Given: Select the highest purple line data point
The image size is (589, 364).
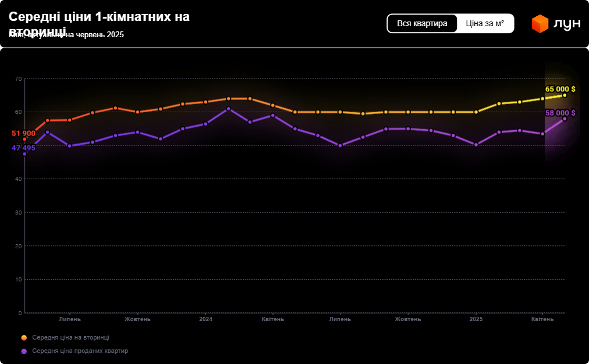Looking at the screenshot, I should 228,109.
